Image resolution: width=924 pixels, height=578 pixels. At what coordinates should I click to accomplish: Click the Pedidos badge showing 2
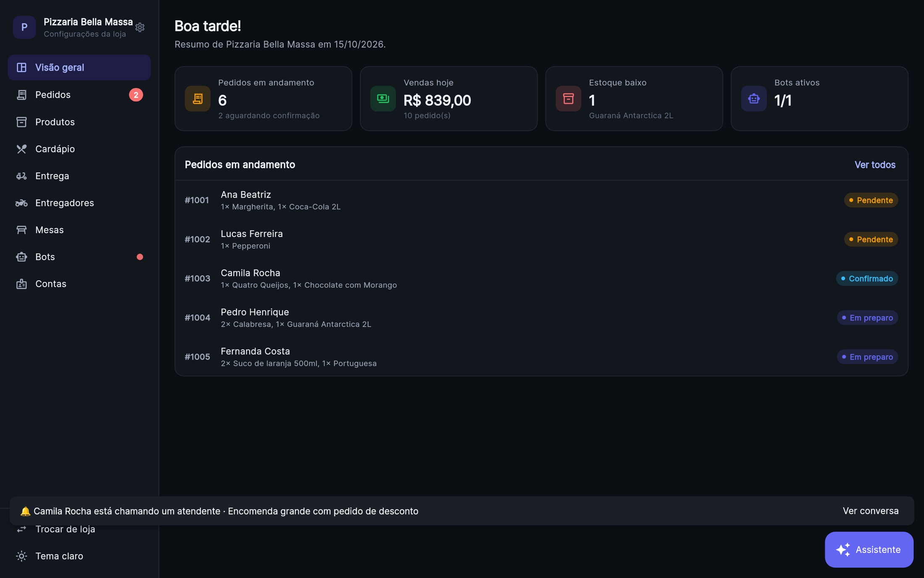[x=136, y=95]
